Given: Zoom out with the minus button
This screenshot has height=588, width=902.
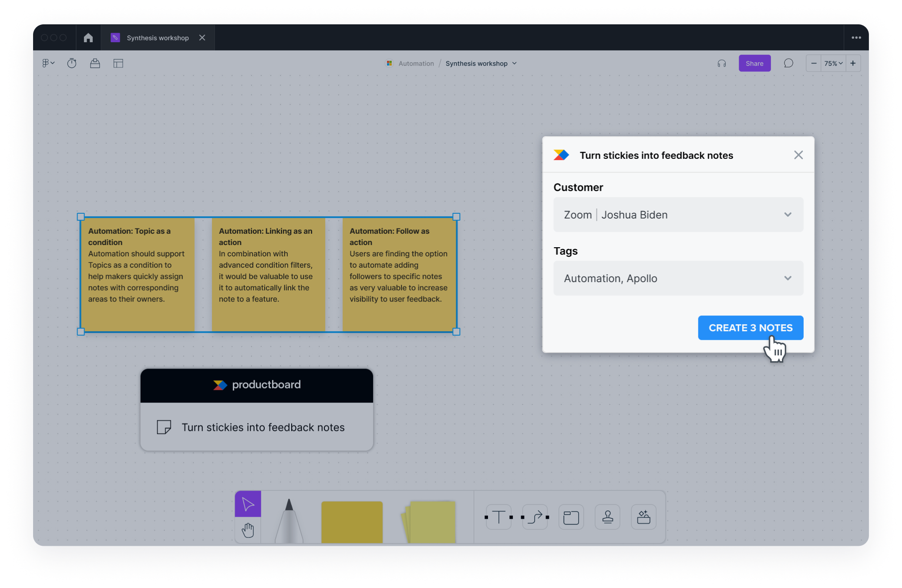Looking at the screenshot, I should 814,64.
